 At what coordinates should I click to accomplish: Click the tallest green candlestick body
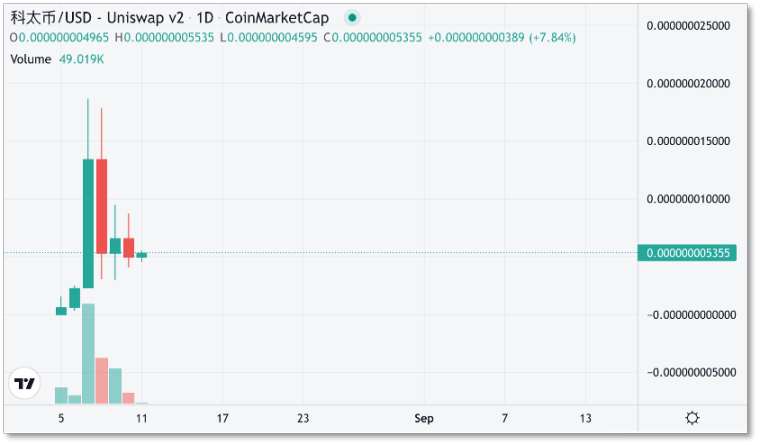[x=88, y=223]
